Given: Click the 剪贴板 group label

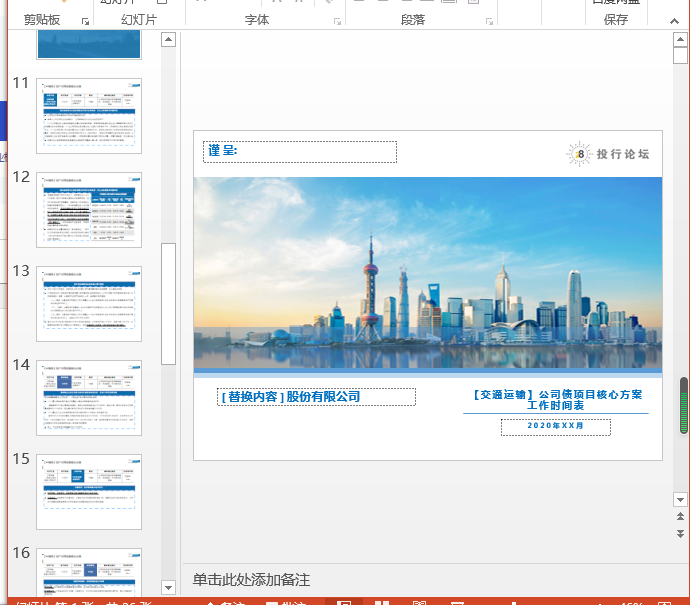Looking at the screenshot, I should [x=42, y=20].
